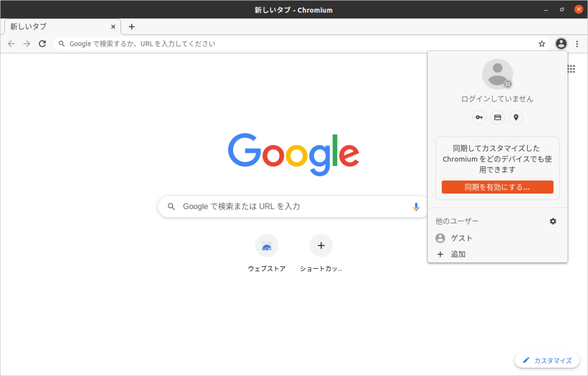
Task: Open the Google apps grid icon
Action: (571, 69)
